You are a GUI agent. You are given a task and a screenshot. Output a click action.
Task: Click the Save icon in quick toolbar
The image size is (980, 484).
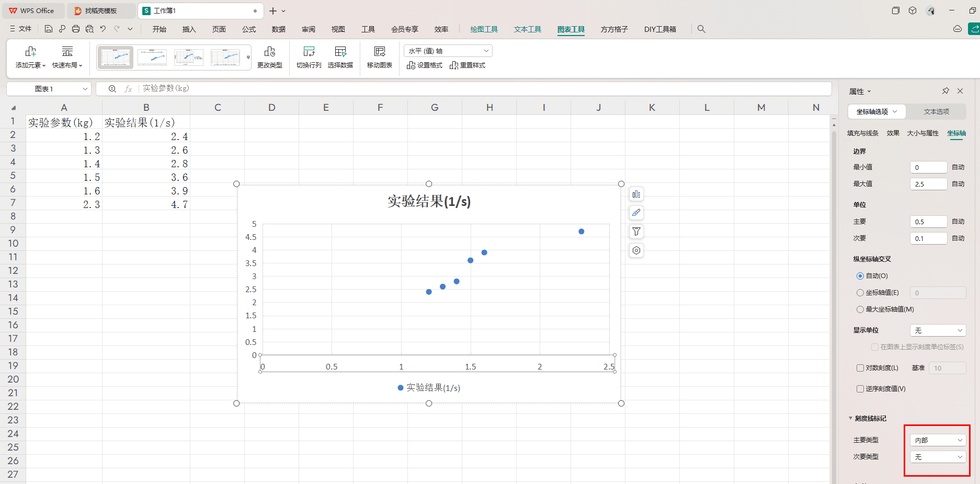pos(49,29)
